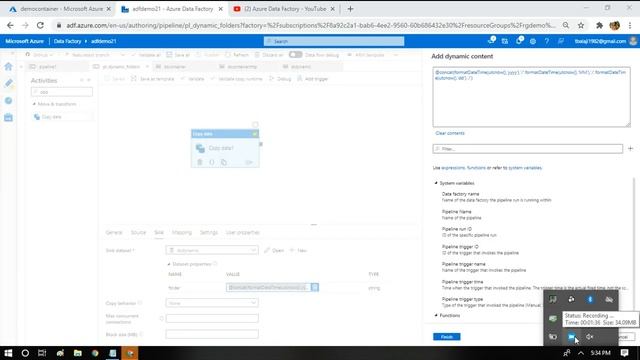
Task: Open the Data Factory home icon
Action: (x=9, y=67)
